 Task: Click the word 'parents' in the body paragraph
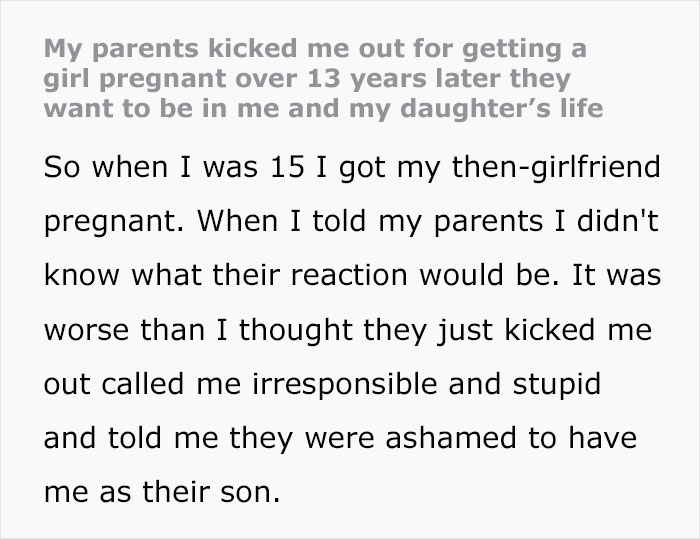tap(488, 223)
